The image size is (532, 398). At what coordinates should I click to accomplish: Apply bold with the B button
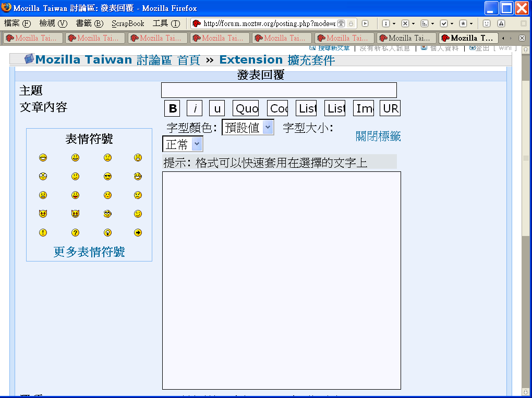[x=172, y=108]
